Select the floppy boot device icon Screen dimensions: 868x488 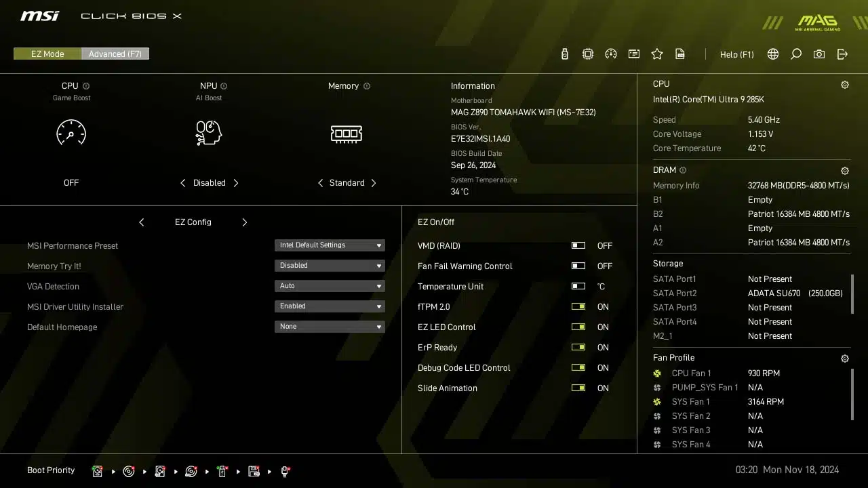point(254,471)
